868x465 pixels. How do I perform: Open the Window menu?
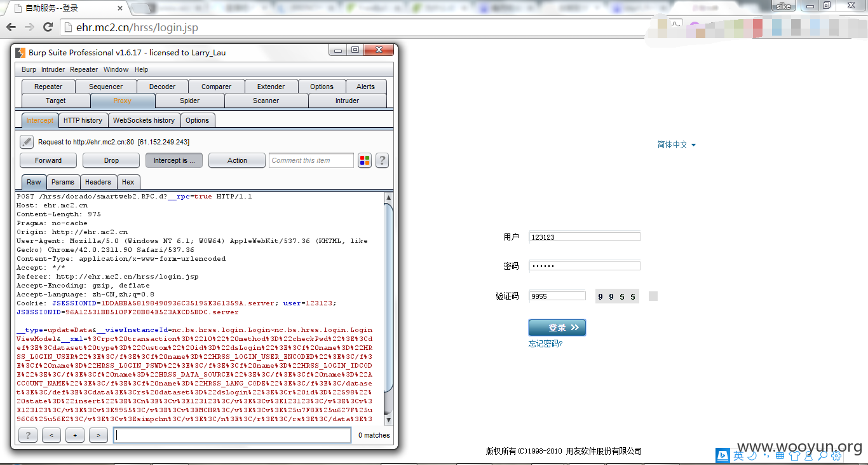(116, 69)
